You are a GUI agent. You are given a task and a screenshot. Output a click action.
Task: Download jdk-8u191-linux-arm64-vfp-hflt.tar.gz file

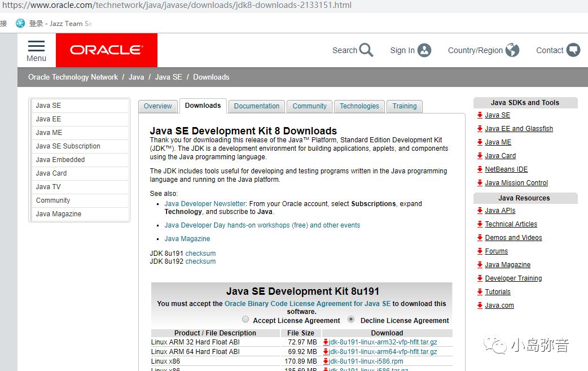[383, 352]
